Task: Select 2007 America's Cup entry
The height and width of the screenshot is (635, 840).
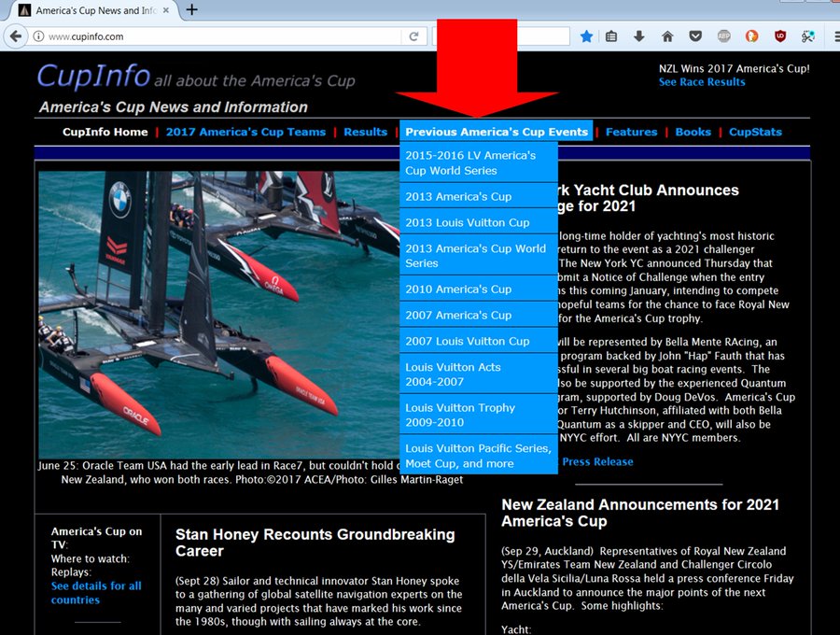Action: tap(479, 315)
